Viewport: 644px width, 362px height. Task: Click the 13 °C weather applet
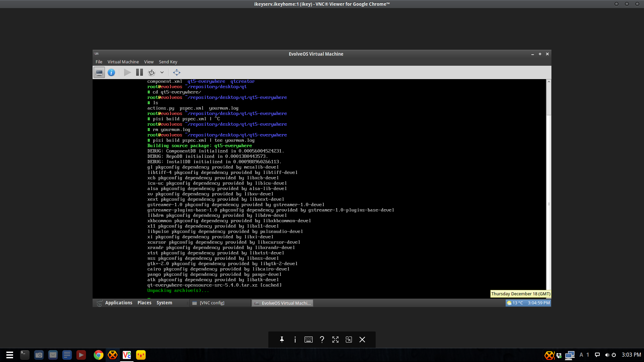pyautogui.click(x=515, y=303)
